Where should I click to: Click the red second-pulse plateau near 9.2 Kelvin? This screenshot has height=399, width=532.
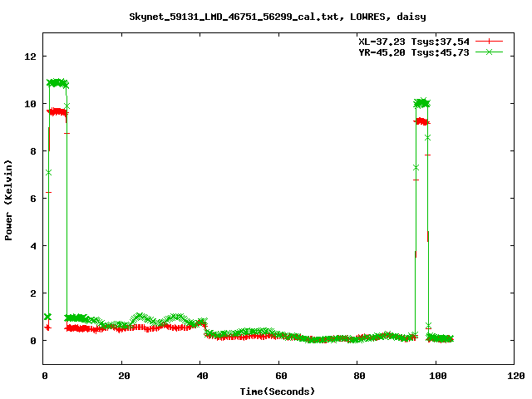click(421, 121)
